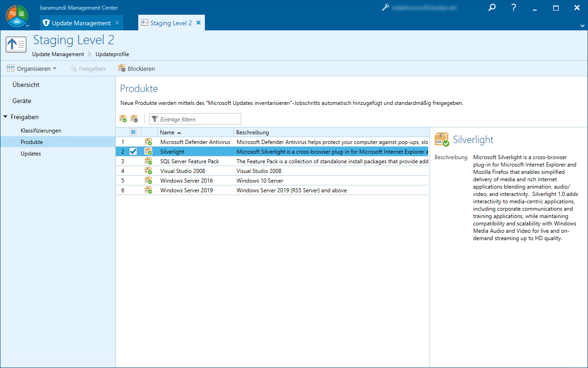Switch to the Update Management tab
The width and height of the screenshot is (588, 368).
tap(81, 23)
